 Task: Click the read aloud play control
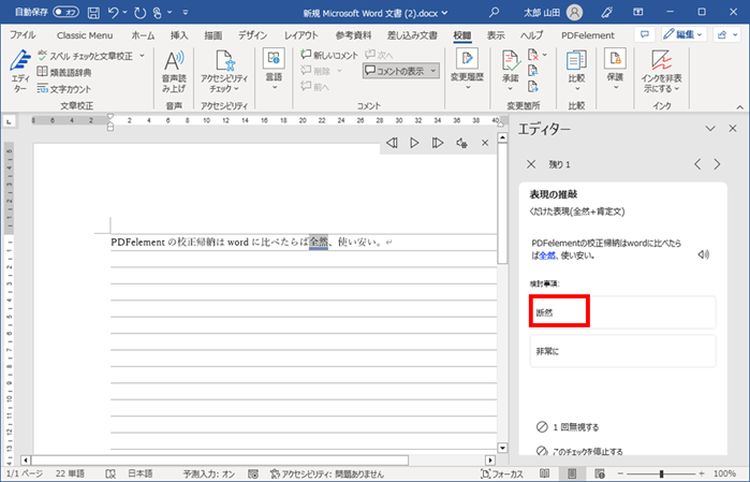click(415, 142)
